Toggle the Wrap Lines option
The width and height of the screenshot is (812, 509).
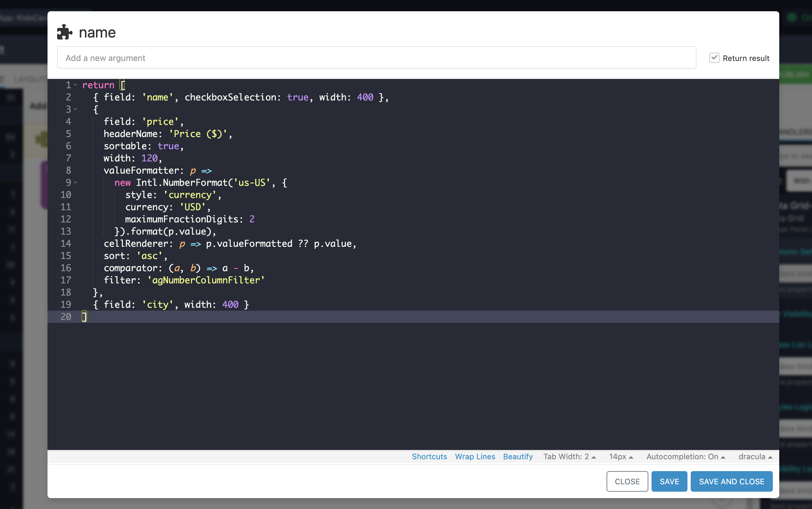click(475, 456)
